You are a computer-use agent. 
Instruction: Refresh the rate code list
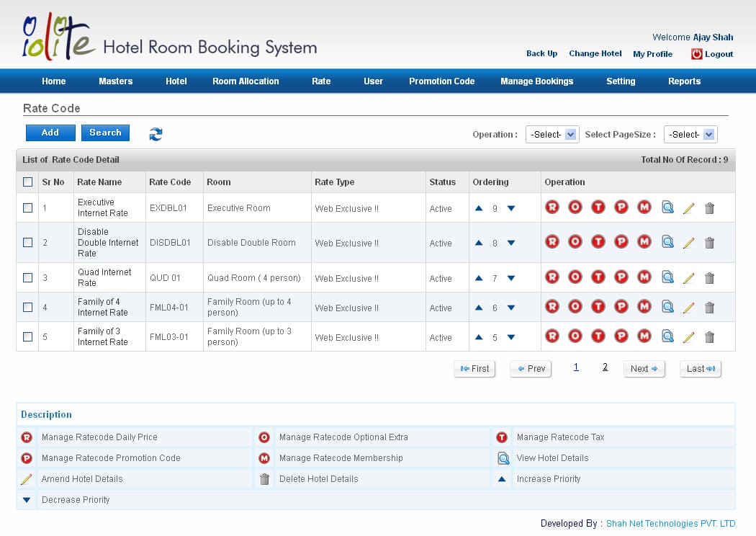(156, 133)
